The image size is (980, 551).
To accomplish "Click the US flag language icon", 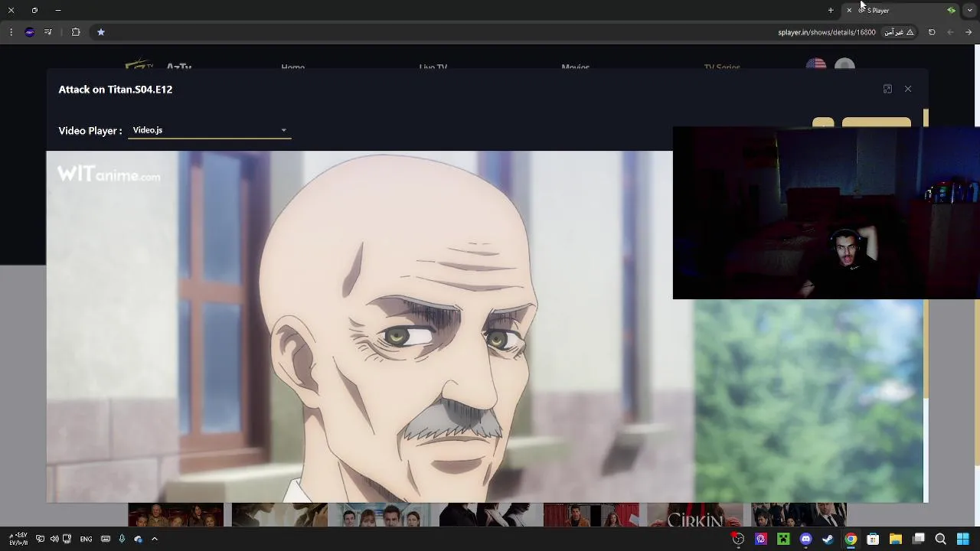I will pyautogui.click(x=815, y=65).
